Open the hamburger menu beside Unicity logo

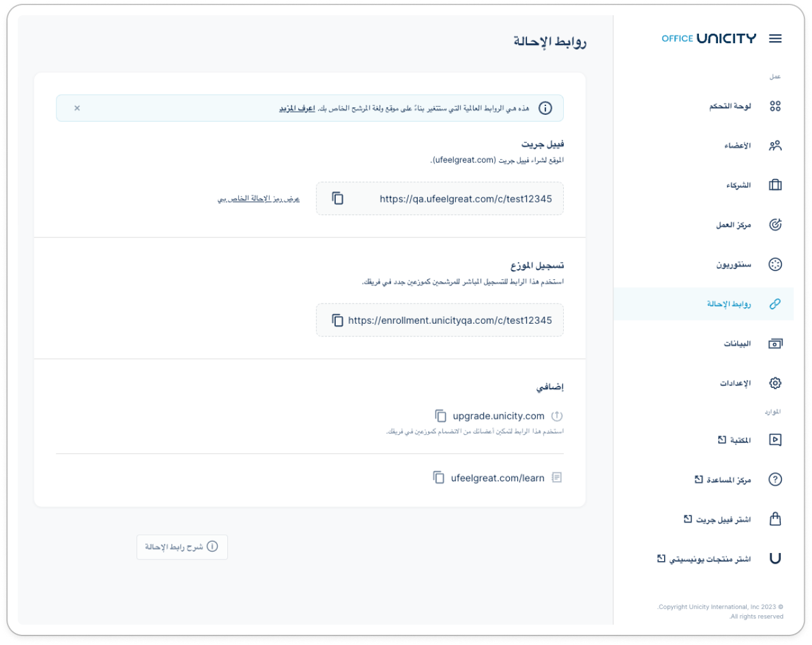(x=775, y=39)
